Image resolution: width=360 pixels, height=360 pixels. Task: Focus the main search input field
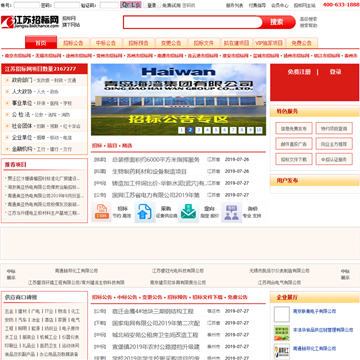click(x=193, y=22)
